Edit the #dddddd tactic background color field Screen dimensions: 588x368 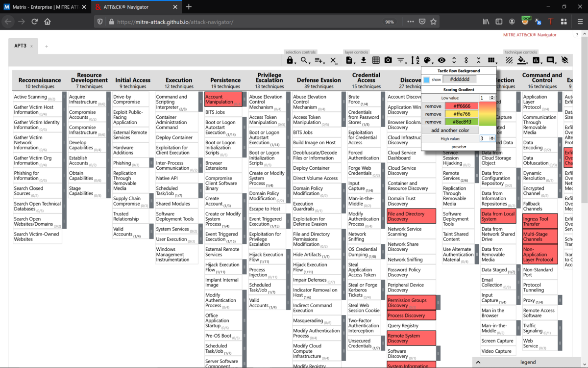click(x=460, y=79)
